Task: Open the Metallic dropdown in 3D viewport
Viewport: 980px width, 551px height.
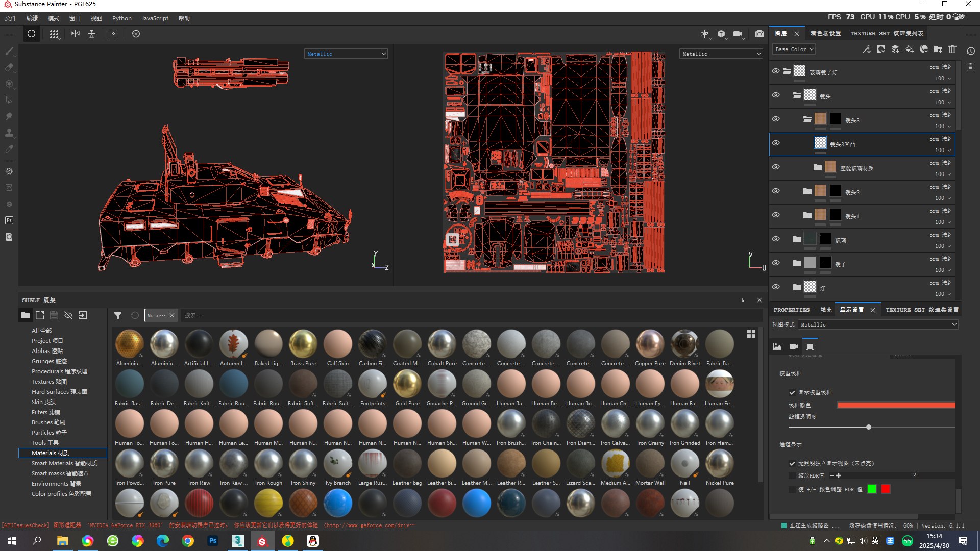Action: click(346, 54)
